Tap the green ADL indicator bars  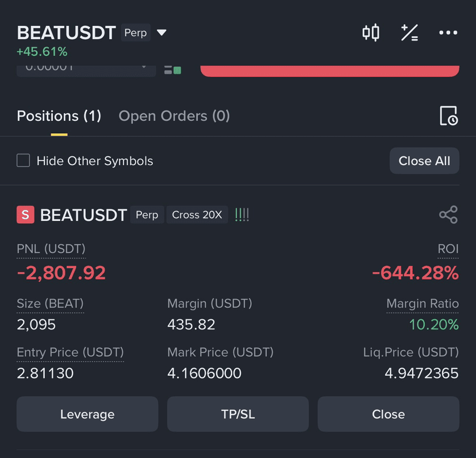coord(242,215)
